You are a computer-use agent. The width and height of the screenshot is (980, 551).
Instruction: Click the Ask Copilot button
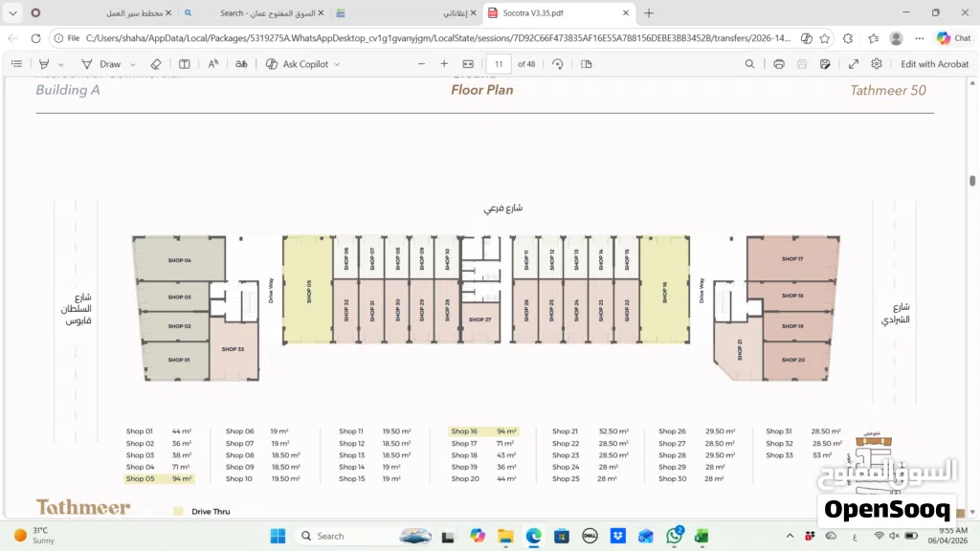click(298, 64)
